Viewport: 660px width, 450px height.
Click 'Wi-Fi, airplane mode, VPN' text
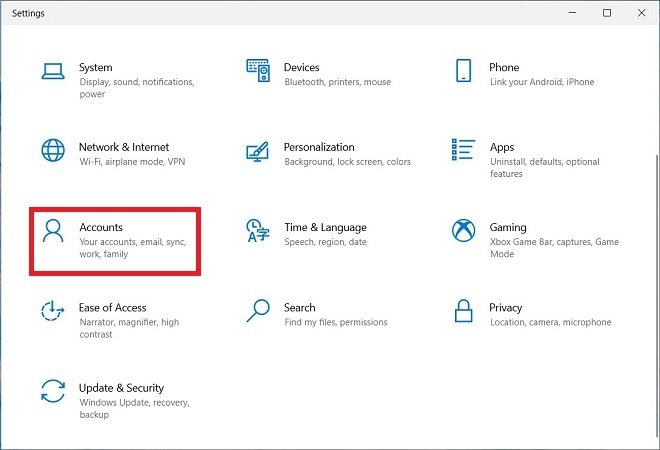(x=132, y=162)
